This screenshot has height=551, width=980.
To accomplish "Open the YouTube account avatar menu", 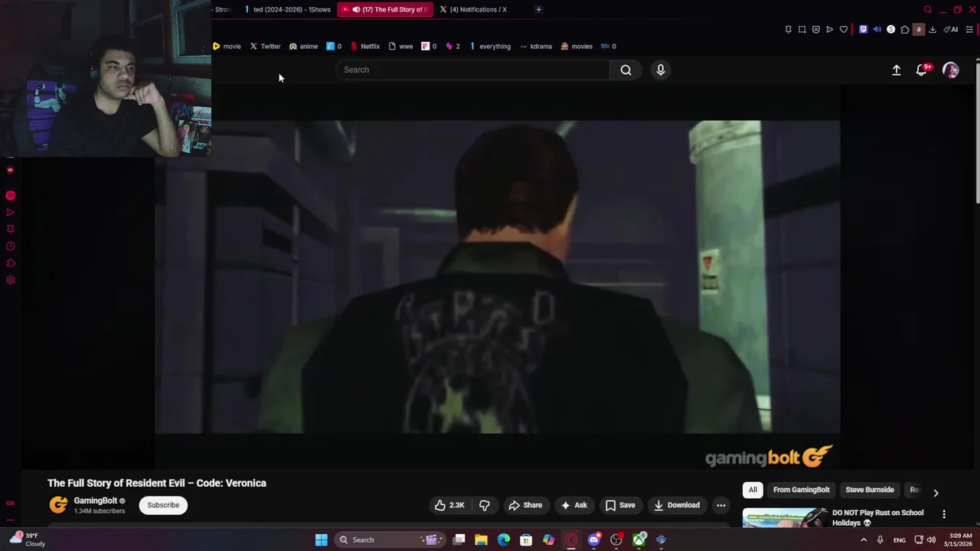I will [x=951, y=70].
